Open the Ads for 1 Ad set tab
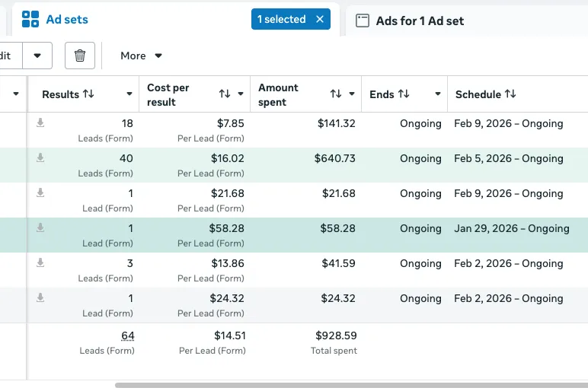This screenshot has height=391, width=588. point(420,21)
